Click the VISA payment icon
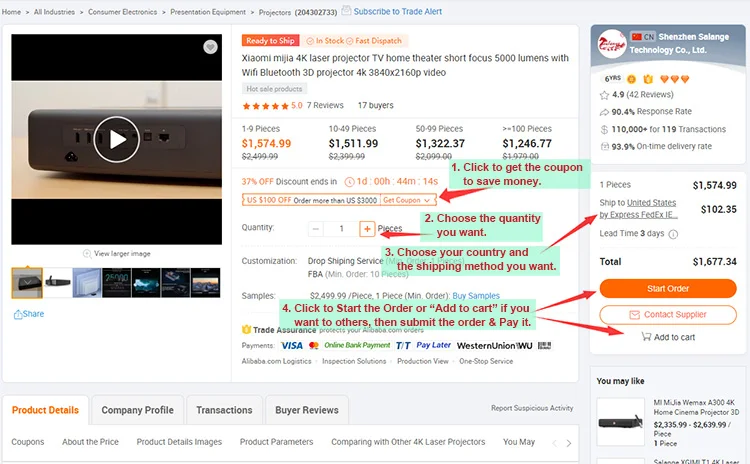 [292, 345]
